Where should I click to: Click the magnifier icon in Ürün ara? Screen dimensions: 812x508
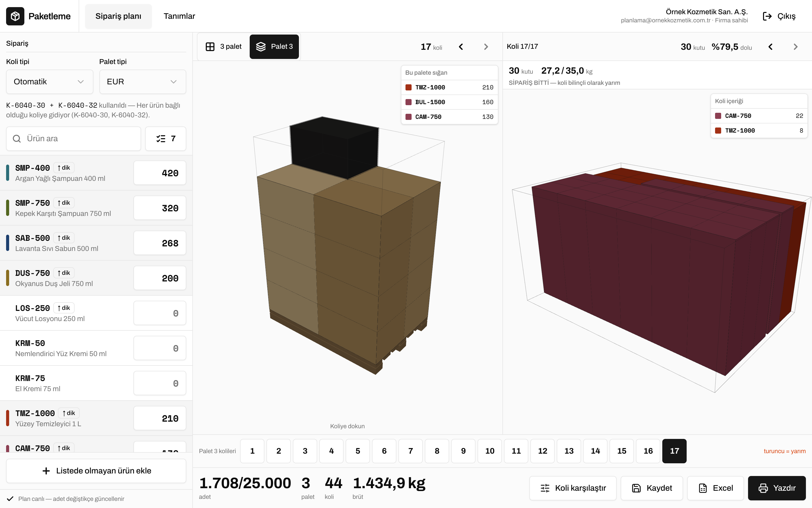click(17, 138)
